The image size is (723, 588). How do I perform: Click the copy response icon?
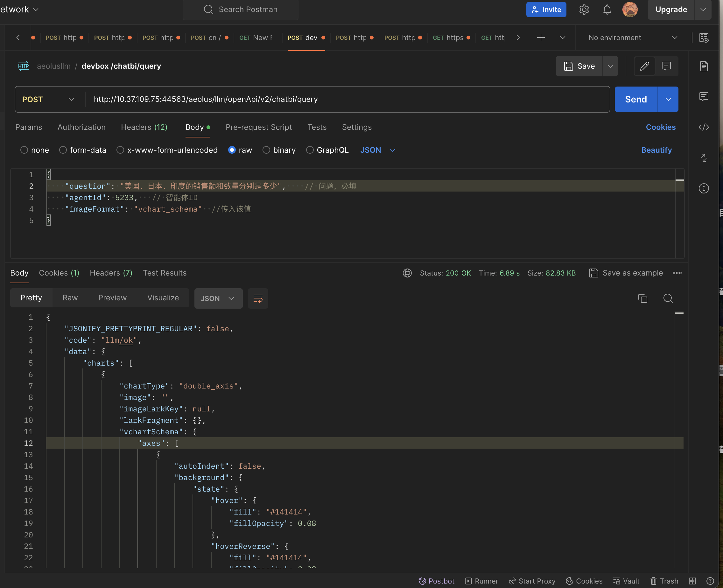(x=642, y=298)
